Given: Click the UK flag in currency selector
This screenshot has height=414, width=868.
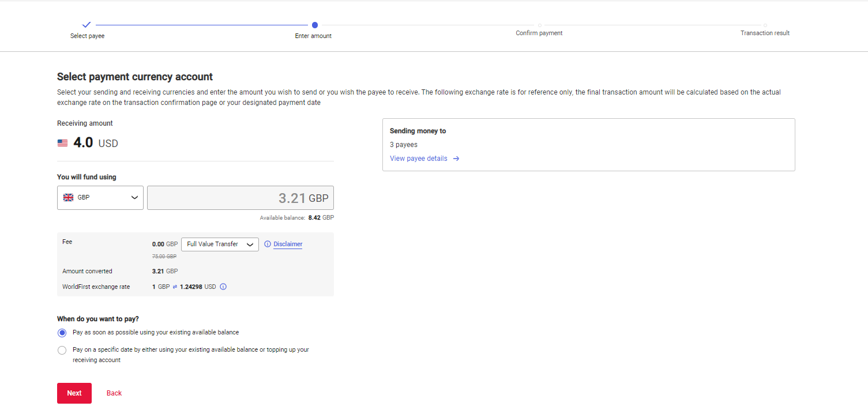Looking at the screenshot, I should click(68, 197).
